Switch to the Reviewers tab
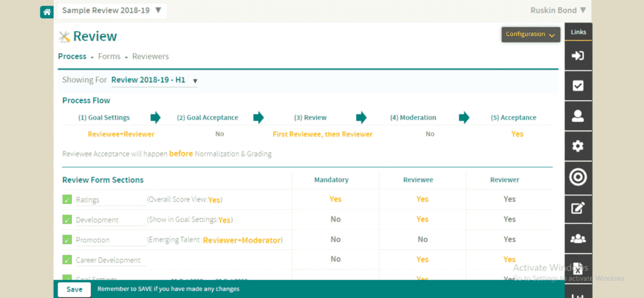Image resolution: width=644 pixels, height=298 pixels. click(150, 56)
